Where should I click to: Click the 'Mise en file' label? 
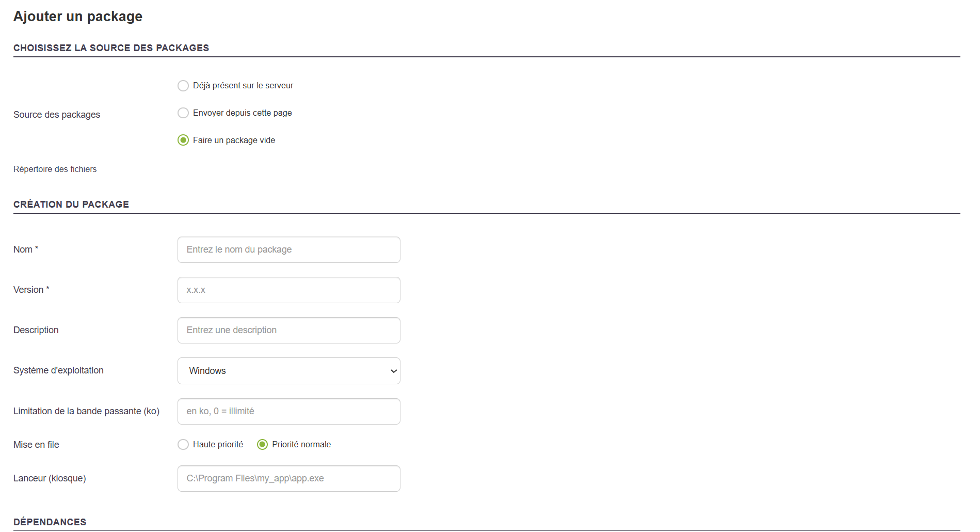[x=36, y=445]
